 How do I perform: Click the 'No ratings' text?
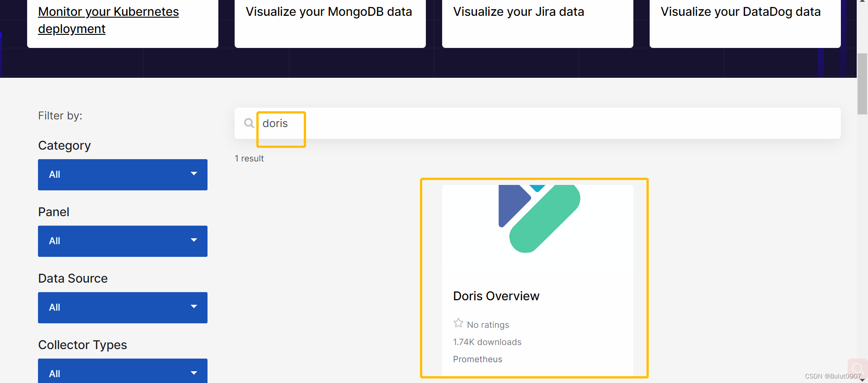pyautogui.click(x=488, y=325)
